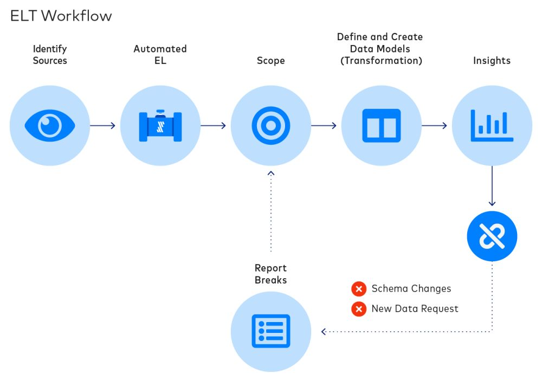Viewport: 542px width, 392px height.
Task: Click the Insights label text
Action: coord(492,61)
